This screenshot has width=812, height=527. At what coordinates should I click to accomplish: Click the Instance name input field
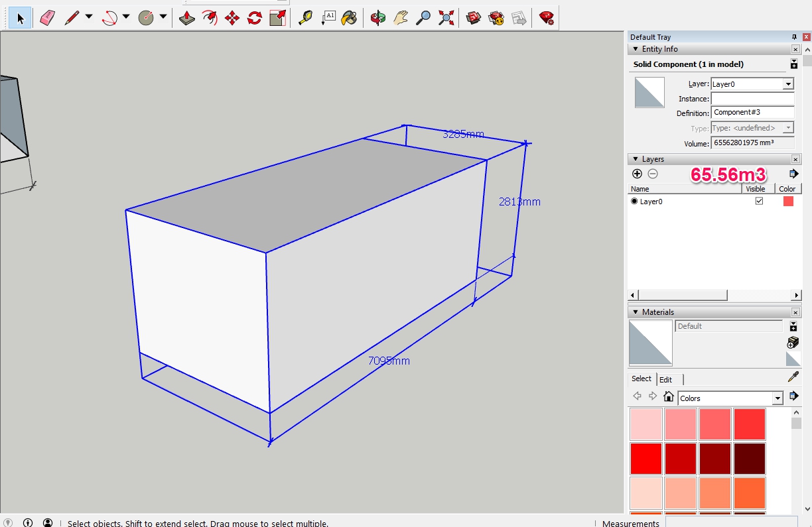click(x=752, y=99)
